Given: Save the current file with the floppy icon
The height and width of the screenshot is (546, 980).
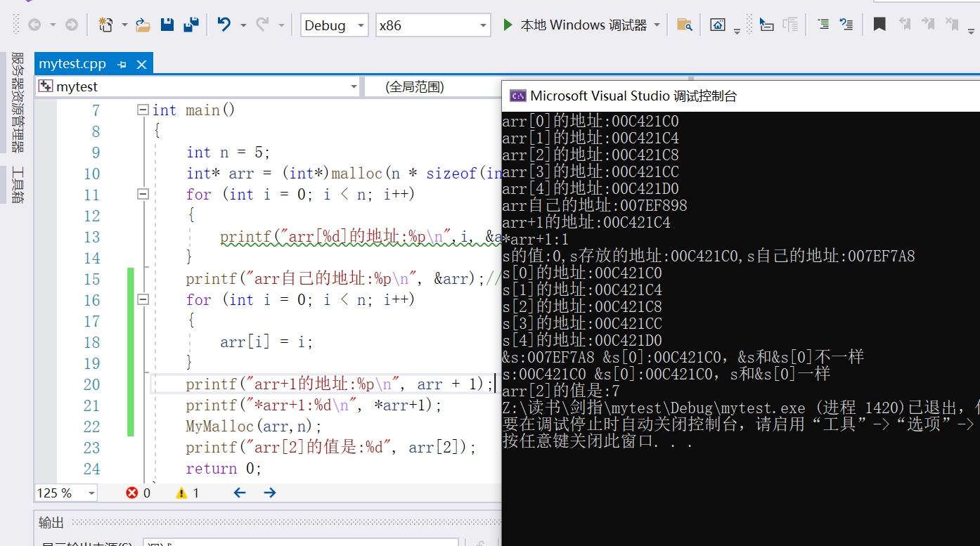Looking at the screenshot, I should (167, 25).
